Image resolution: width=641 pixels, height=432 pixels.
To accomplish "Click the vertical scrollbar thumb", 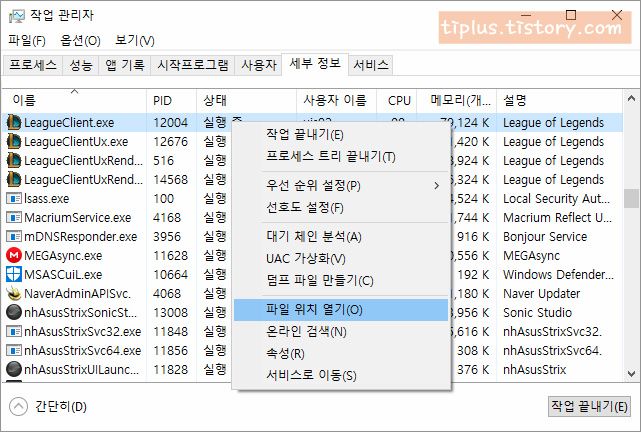I will (631, 199).
